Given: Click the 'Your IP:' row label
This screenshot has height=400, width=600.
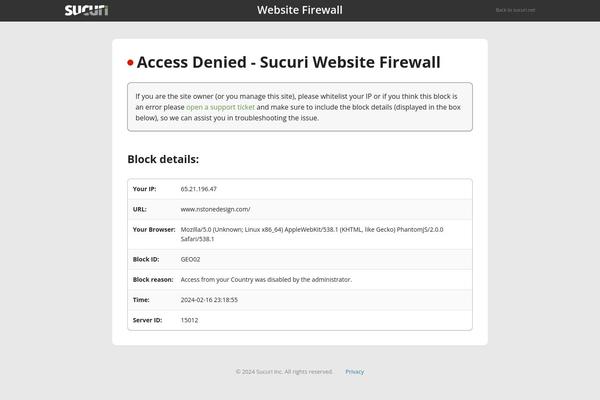Looking at the screenshot, I should coord(144,189).
